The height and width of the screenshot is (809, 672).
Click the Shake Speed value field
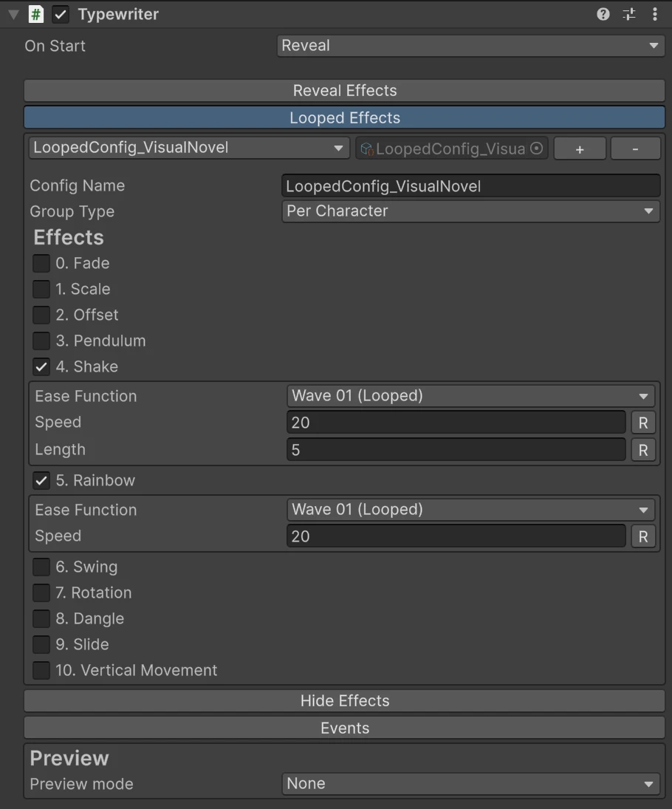(x=456, y=423)
